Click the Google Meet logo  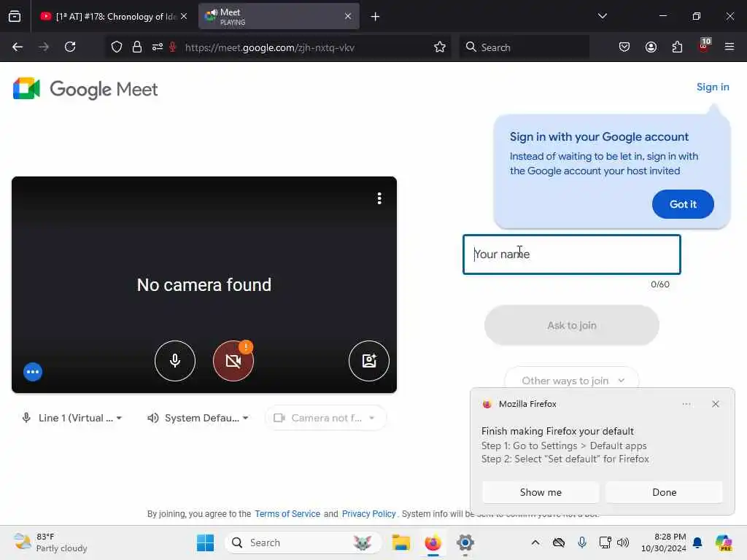(x=85, y=89)
